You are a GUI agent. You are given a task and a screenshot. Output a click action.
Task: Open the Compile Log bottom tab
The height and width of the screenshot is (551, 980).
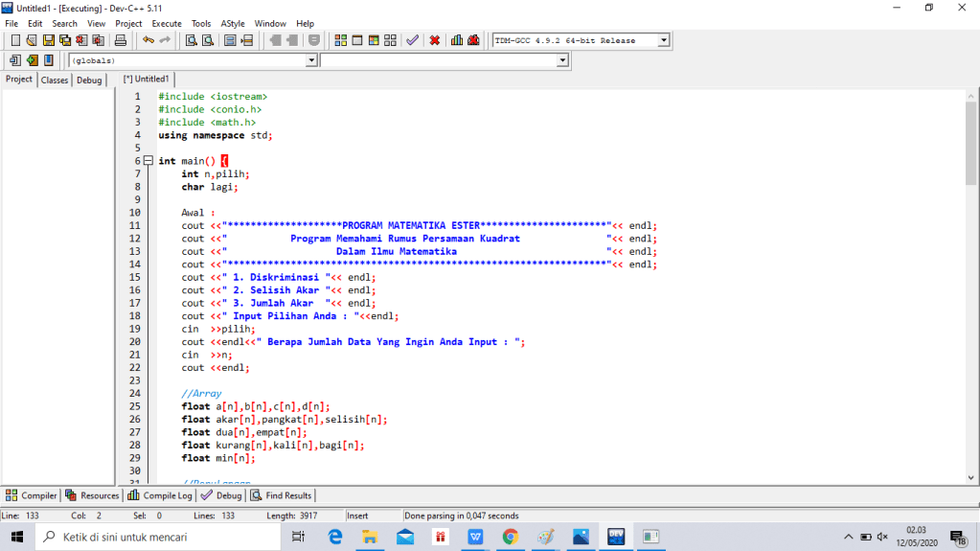pos(160,495)
